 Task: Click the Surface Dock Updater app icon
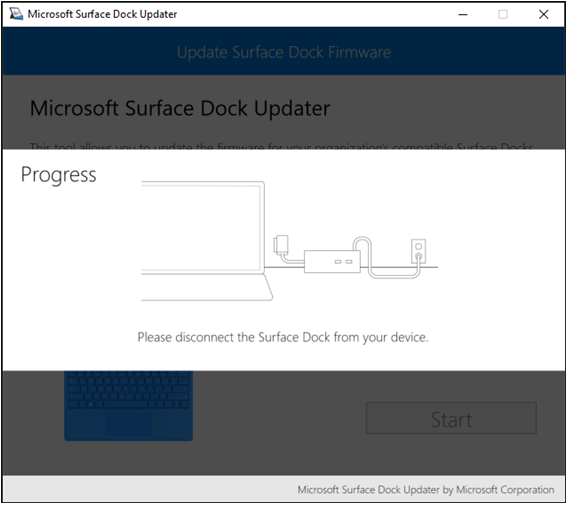(16, 14)
